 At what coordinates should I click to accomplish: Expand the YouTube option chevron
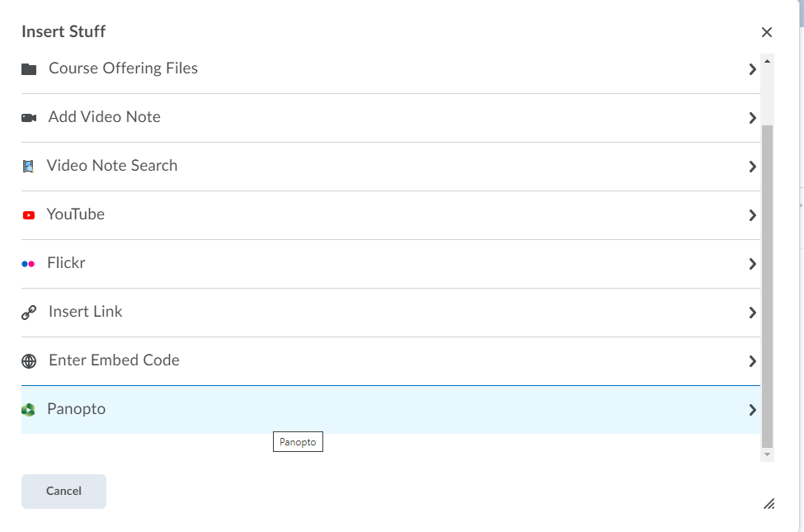click(x=752, y=215)
